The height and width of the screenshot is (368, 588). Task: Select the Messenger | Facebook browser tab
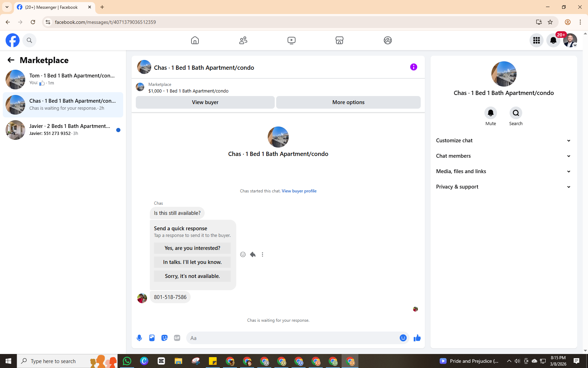(54, 7)
